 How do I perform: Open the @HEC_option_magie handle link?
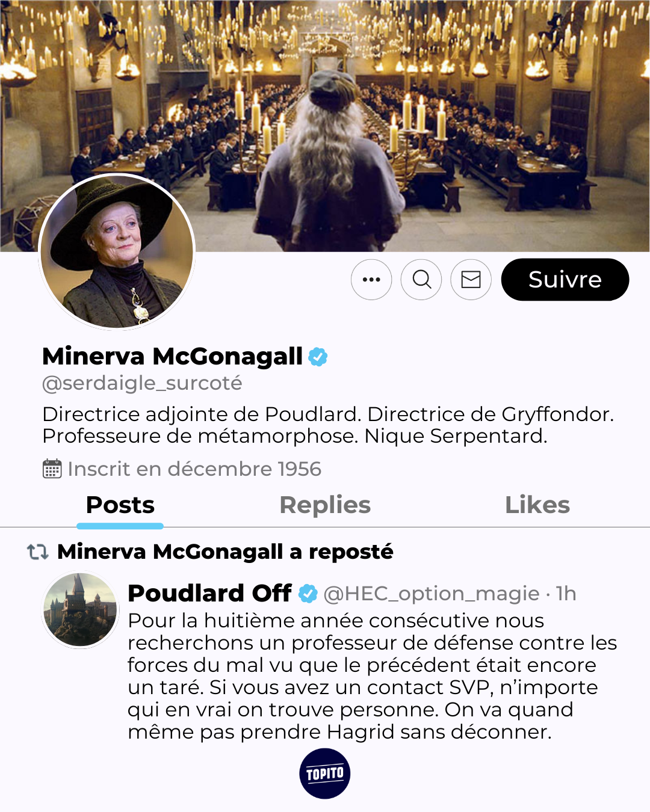pyautogui.click(x=432, y=594)
